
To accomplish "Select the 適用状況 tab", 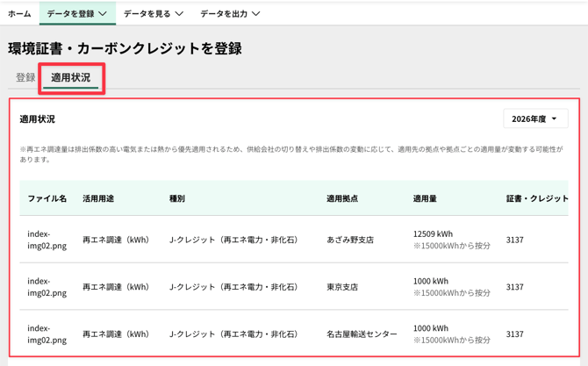I will tap(71, 77).
